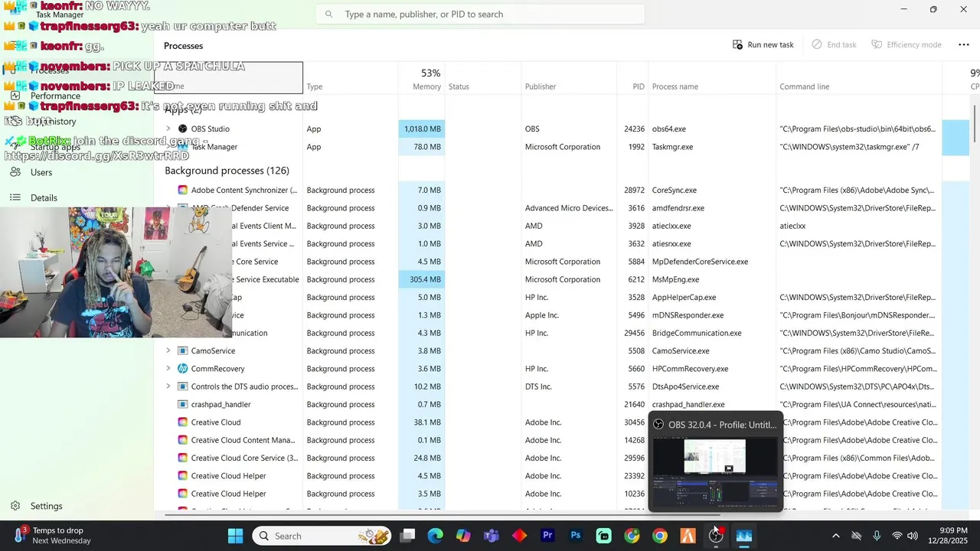Click the microphone icon in system tray
Image resolution: width=980 pixels, height=551 pixels.
pos(877,536)
